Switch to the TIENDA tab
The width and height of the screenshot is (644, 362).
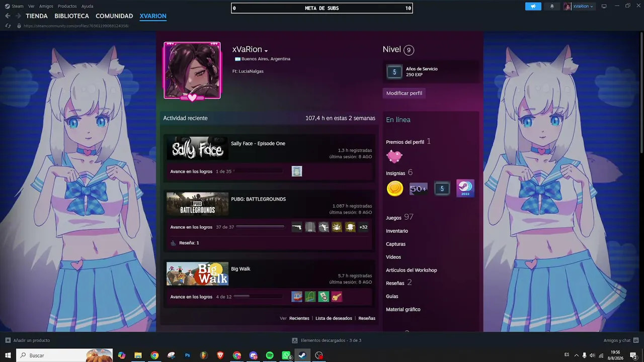(x=37, y=16)
